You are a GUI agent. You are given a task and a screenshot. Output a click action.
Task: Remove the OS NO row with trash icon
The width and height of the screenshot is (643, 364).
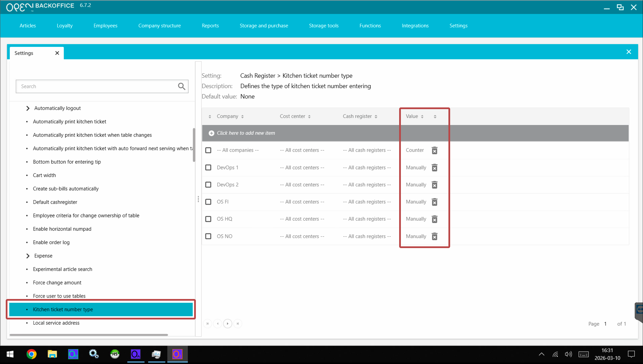(x=434, y=236)
